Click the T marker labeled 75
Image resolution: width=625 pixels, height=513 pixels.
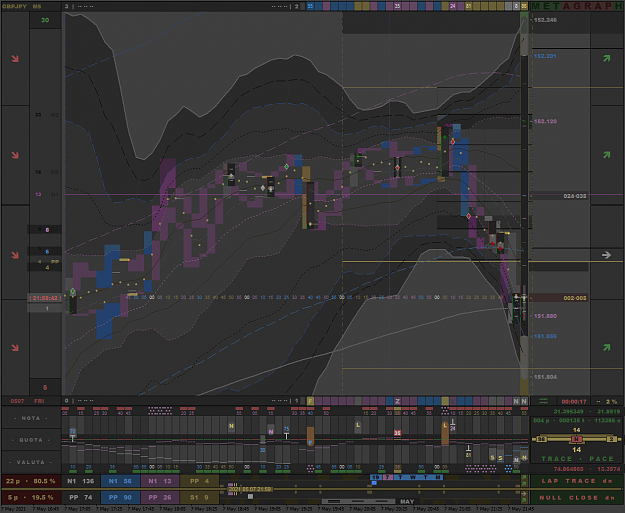286,434
